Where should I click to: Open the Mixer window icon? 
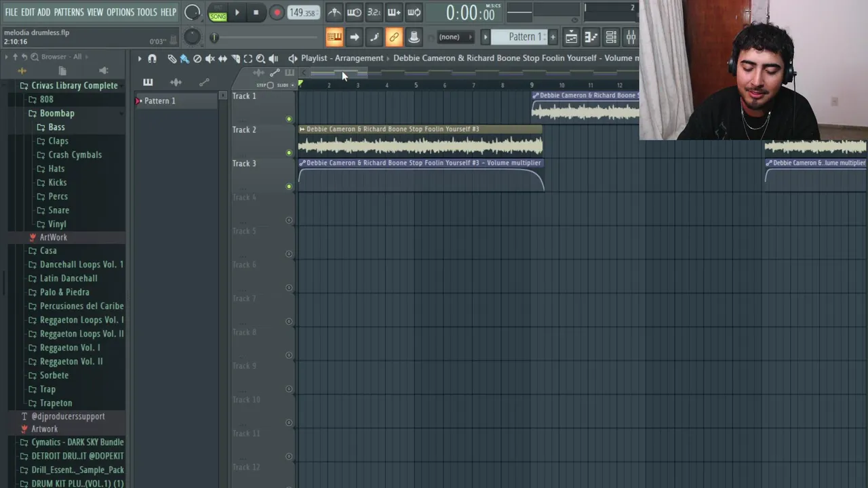tap(631, 37)
